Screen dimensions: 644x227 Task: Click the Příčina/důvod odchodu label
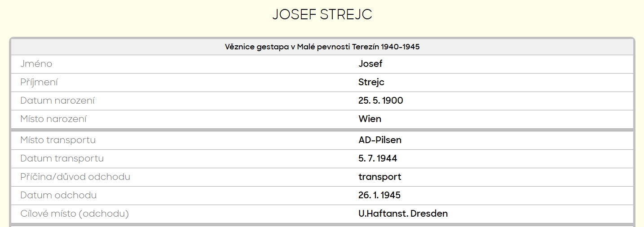pyautogui.click(x=75, y=177)
